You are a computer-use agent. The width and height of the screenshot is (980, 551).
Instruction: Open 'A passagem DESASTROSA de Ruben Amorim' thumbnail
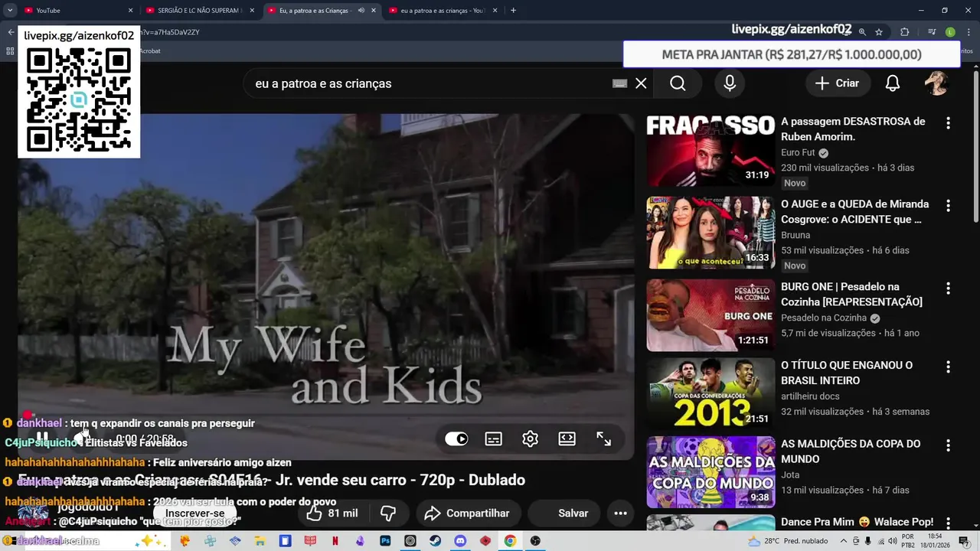(710, 151)
